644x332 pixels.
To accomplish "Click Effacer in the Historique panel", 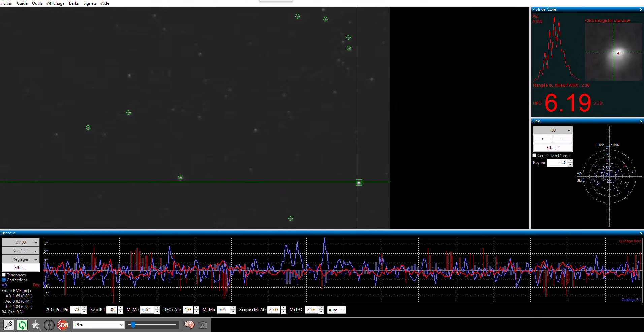I will [x=21, y=268].
